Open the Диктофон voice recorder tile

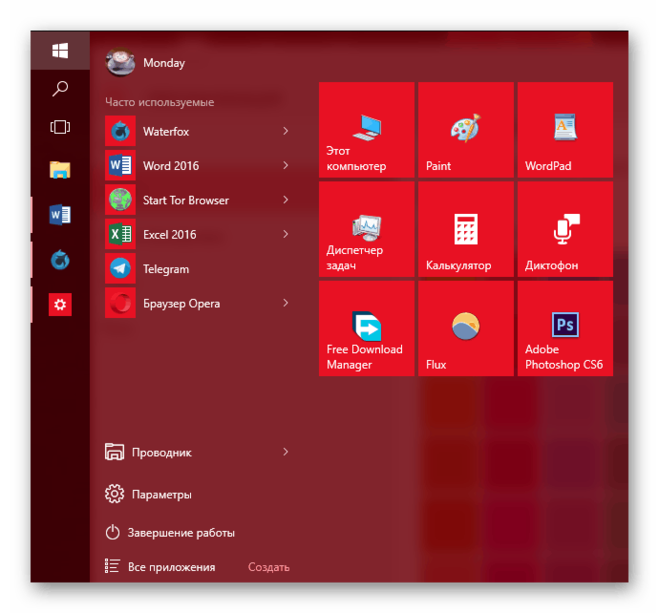click(x=565, y=229)
